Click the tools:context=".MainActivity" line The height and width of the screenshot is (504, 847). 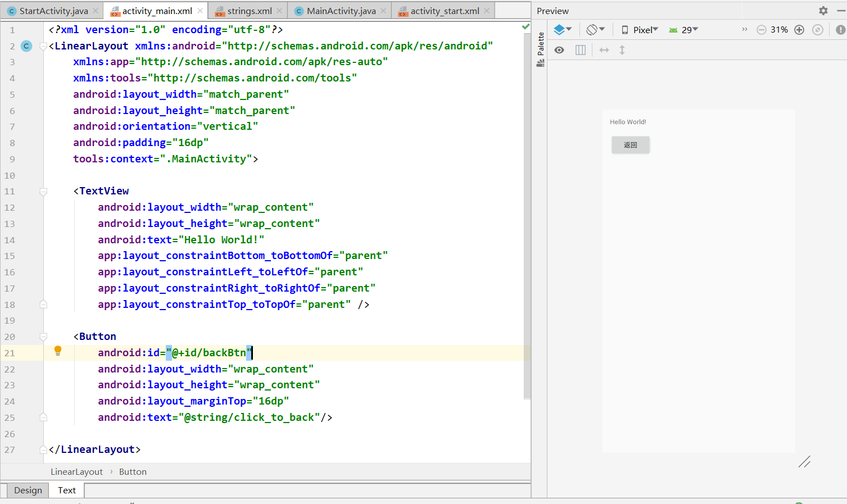click(166, 159)
